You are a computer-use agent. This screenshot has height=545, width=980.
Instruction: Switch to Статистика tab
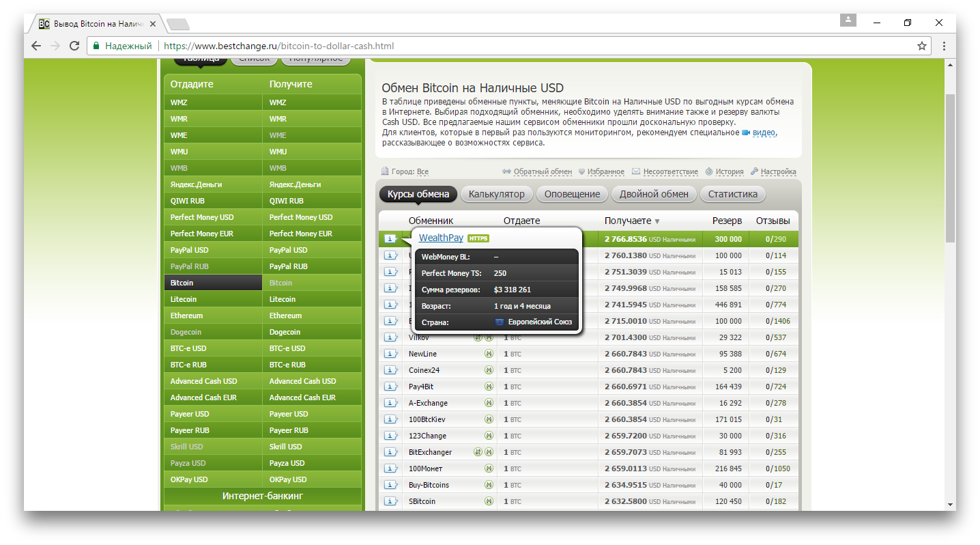(x=733, y=194)
